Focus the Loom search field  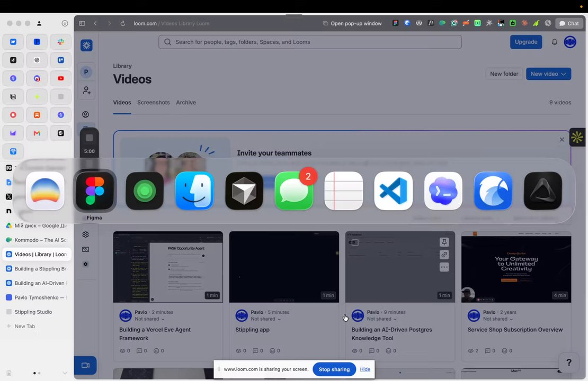coord(310,42)
